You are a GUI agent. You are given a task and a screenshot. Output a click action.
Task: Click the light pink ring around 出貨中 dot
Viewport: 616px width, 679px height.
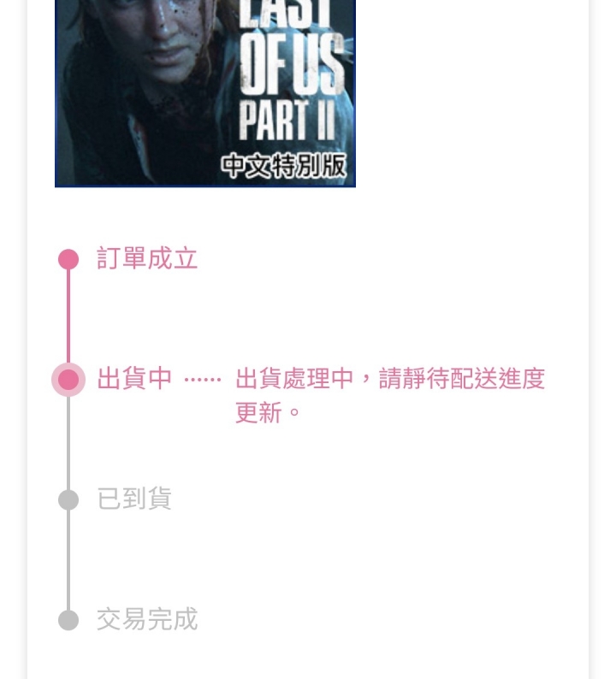point(68,380)
